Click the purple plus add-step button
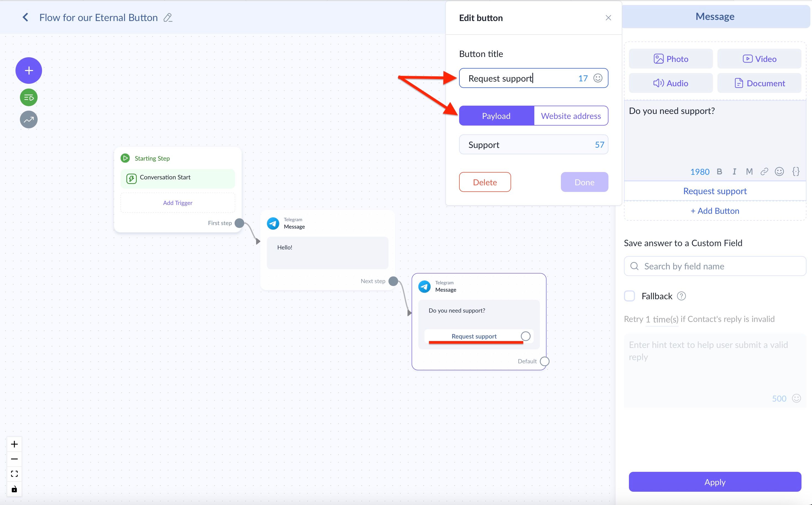 point(29,71)
